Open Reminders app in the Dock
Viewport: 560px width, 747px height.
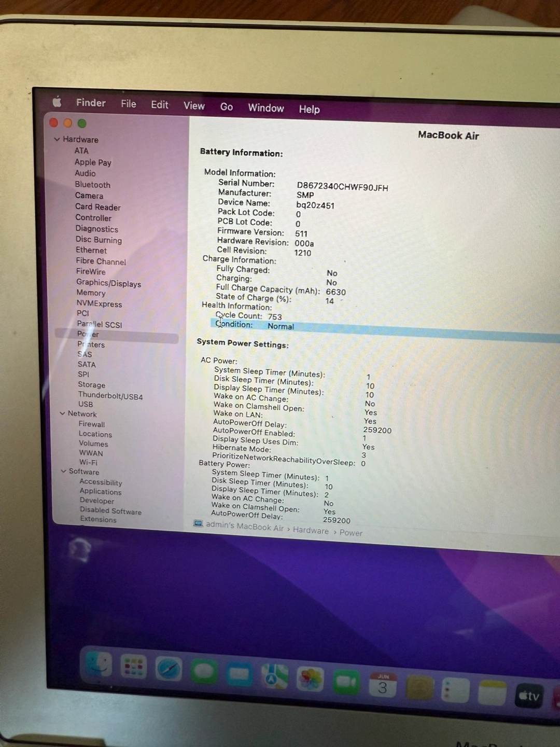click(455, 690)
